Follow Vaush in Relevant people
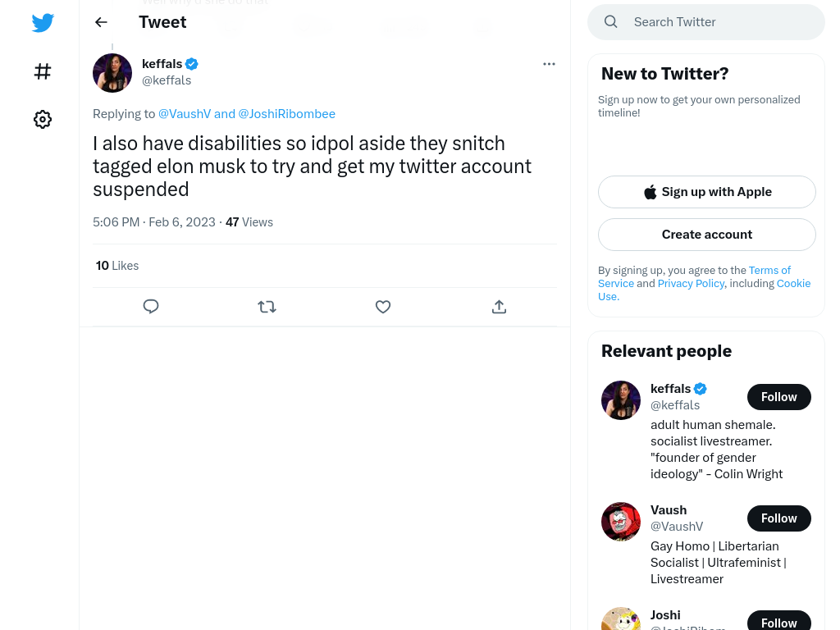Viewport: 840px width, 630px height. pos(779,518)
